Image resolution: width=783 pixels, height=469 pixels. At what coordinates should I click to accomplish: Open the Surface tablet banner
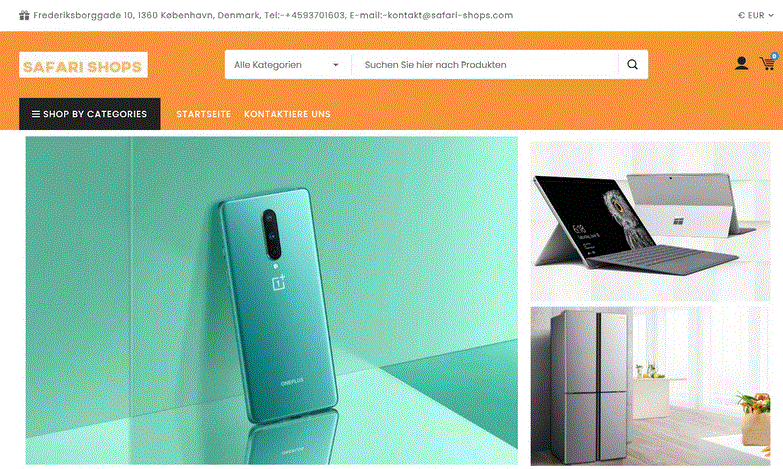650,221
